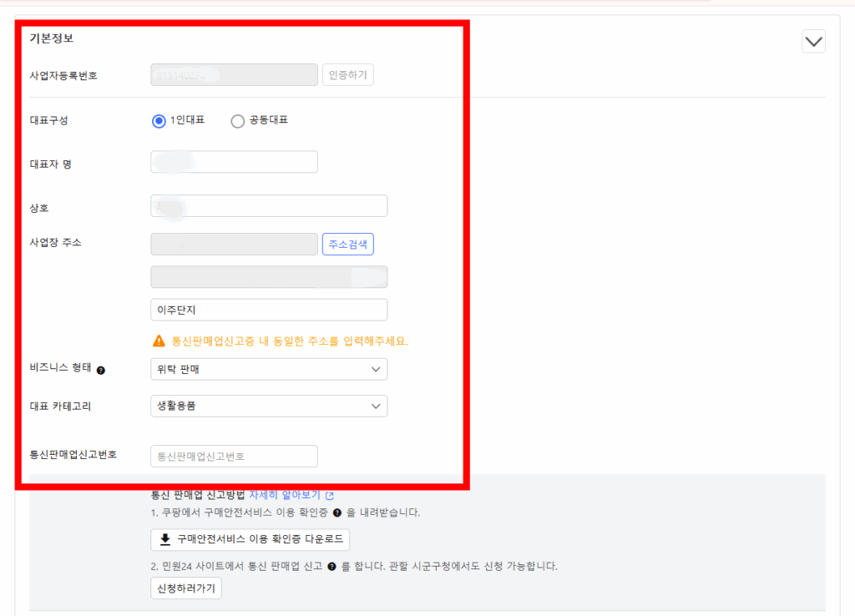The height and width of the screenshot is (616, 855).
Task: Open the 자세히 알아보기 link
Action: coord(285,494)
